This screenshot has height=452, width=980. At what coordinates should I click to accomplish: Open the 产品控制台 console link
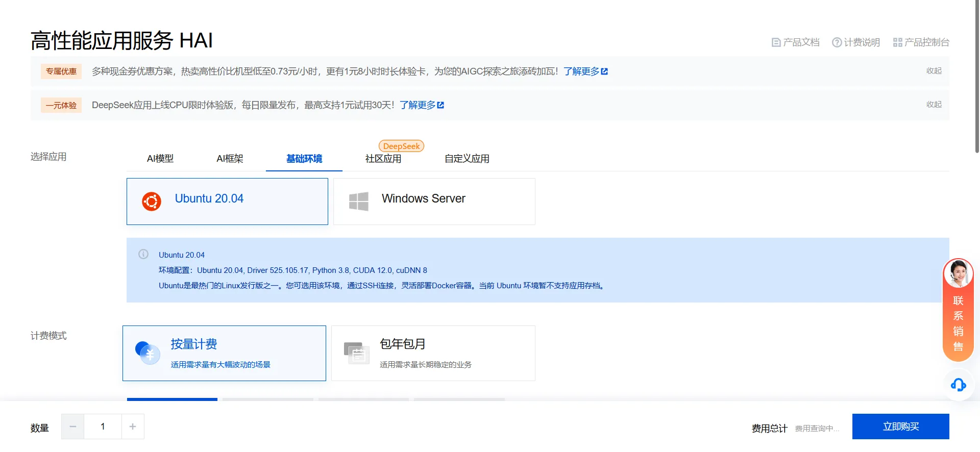coord(921,42)
